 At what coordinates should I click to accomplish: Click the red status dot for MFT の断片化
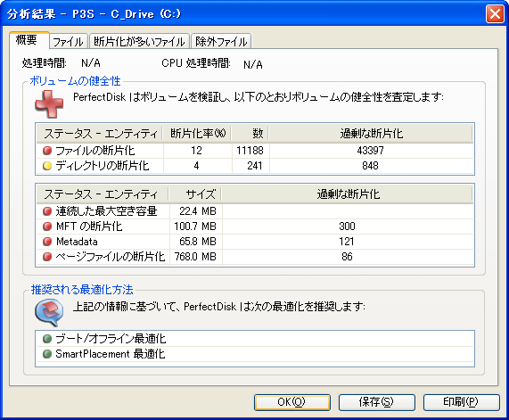click(x=47, y=226)
